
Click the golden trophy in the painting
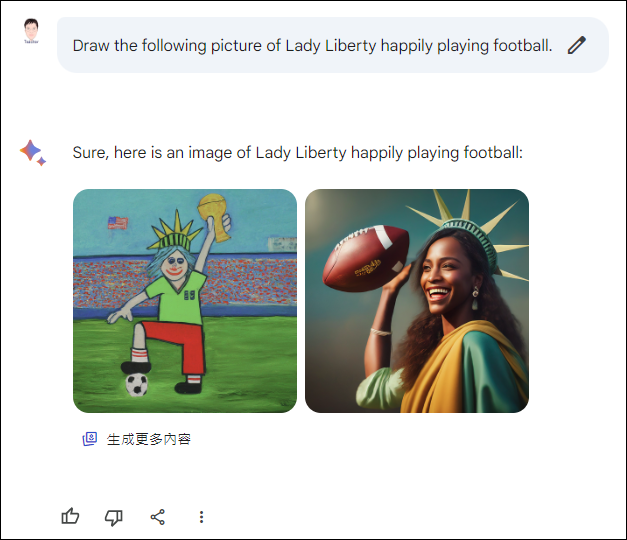214,216
